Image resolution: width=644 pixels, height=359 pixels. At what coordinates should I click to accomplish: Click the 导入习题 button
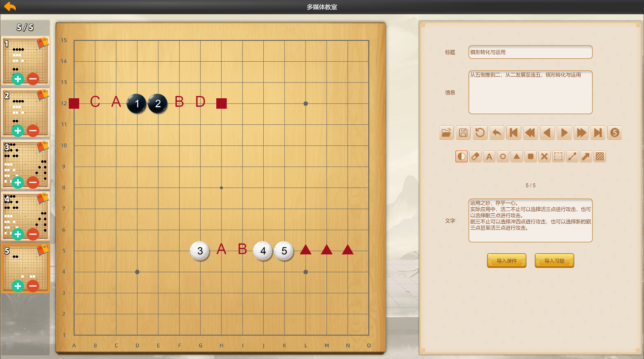click(554, 261)
